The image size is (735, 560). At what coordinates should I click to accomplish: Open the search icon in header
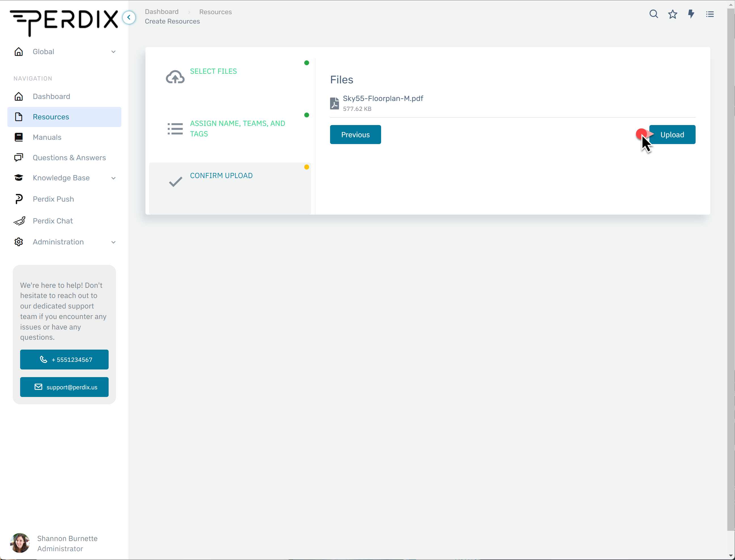coord(653,14)
